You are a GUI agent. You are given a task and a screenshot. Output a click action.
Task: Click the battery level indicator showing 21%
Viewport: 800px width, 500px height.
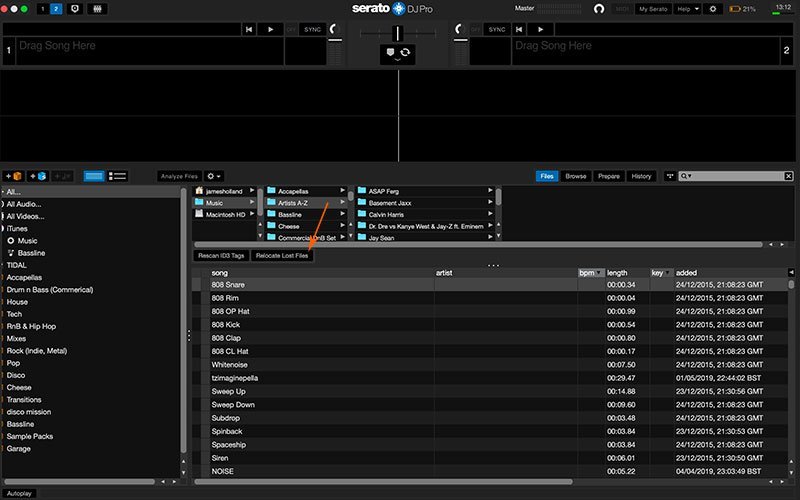pos(742,9)
